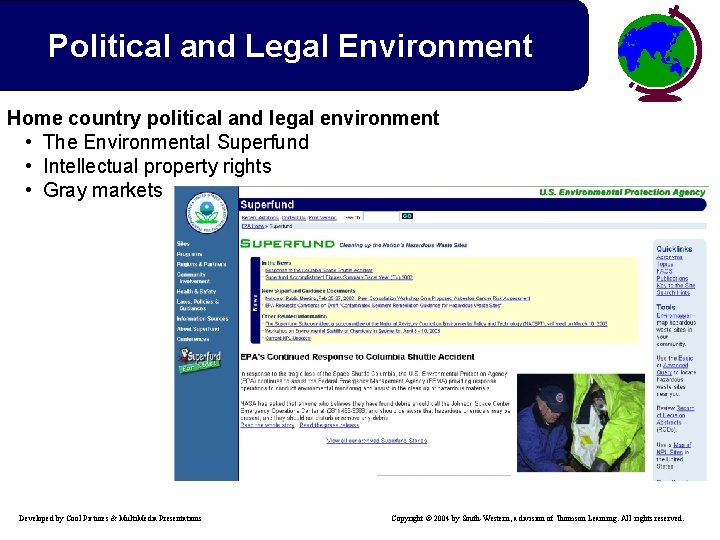Screen dimensions: 720x540
Task: Click the Superfund Redevelopment badge in the sidebar
Action: (200, 361)
